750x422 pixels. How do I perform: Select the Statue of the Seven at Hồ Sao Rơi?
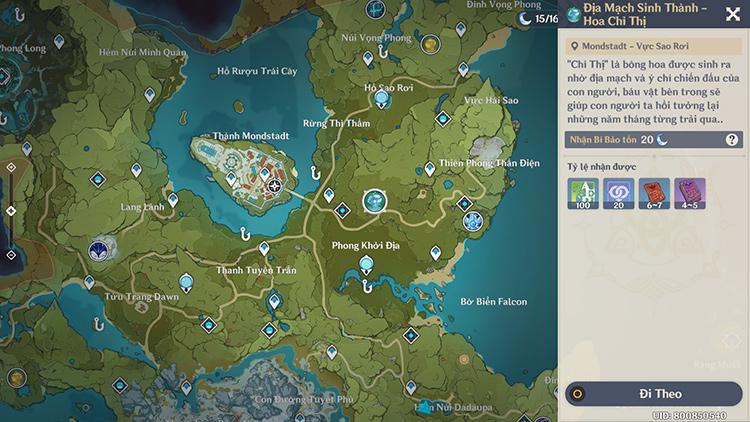(381, 100)
